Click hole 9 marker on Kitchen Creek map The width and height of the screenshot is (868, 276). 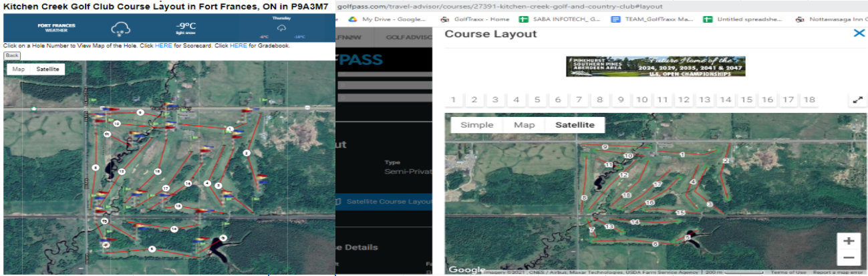pos(140,113)
